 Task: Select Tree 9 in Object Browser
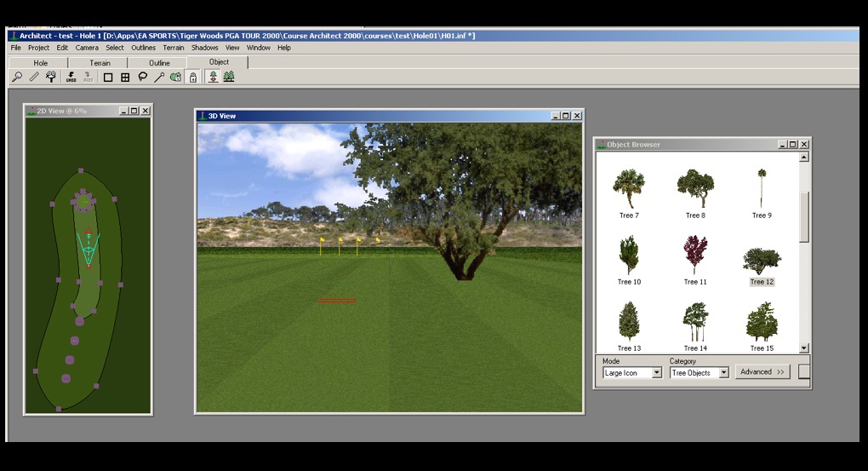pos(762,193)
